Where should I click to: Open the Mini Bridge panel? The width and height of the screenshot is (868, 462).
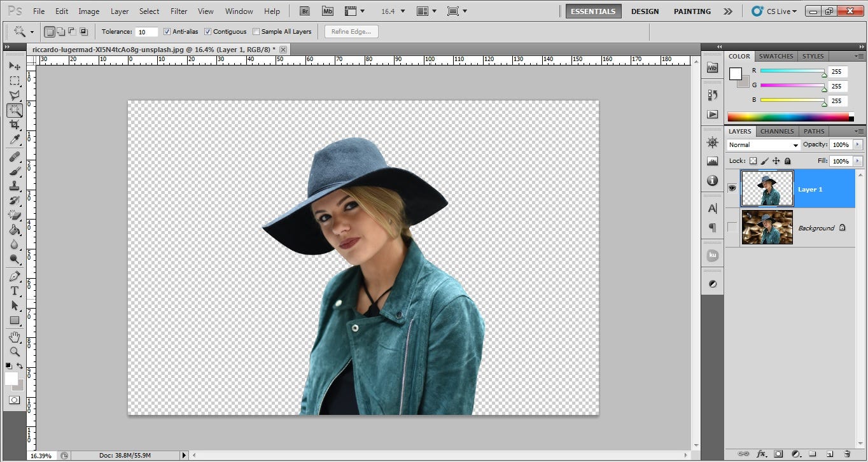point(712,68)
